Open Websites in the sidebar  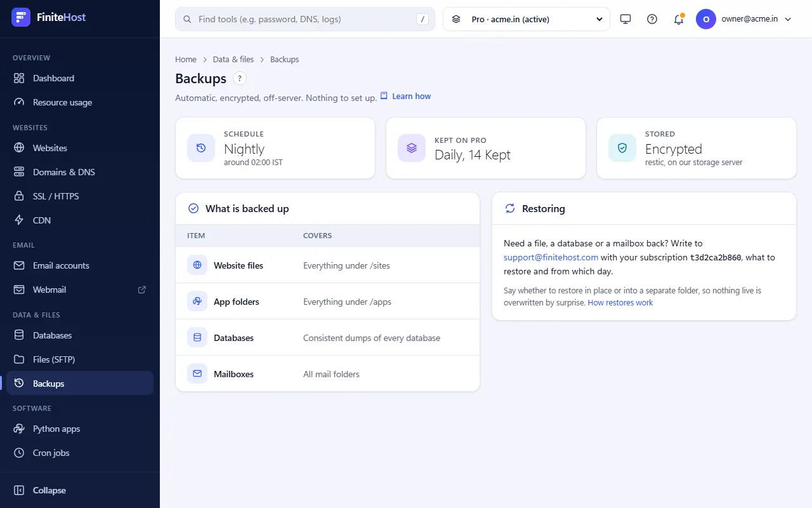[80, 148]
